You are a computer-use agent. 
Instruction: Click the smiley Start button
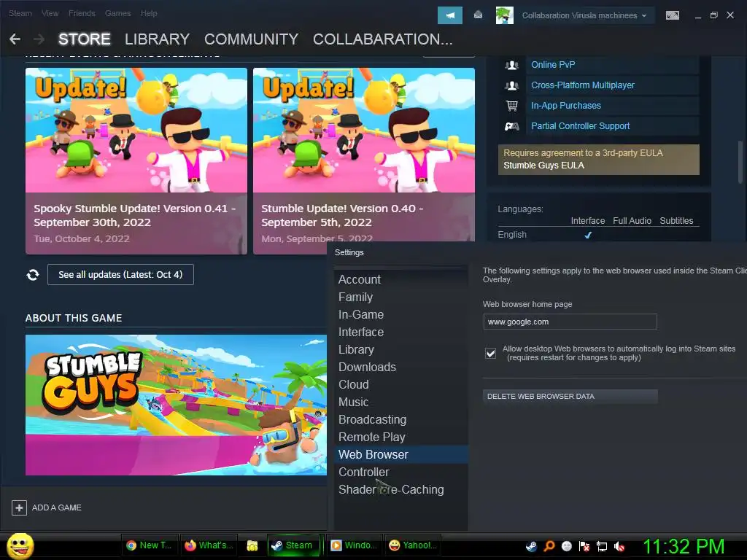point(20,545)
